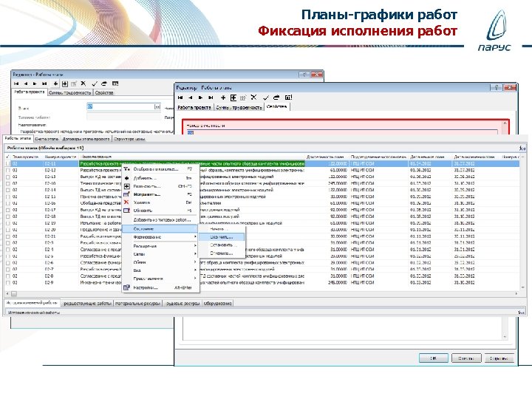
Task: Click undo arrow icon in back editor toolbar
Action: point(104,83)
